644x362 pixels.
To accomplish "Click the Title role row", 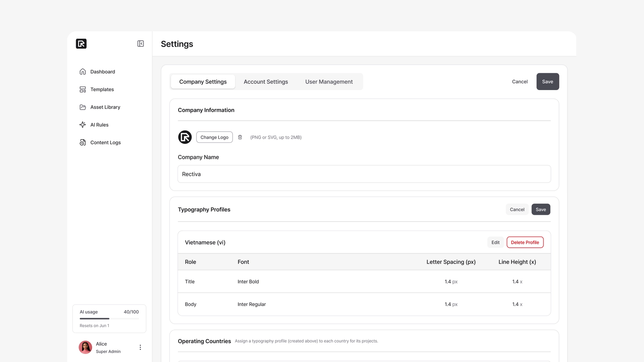I will point(364,282).
